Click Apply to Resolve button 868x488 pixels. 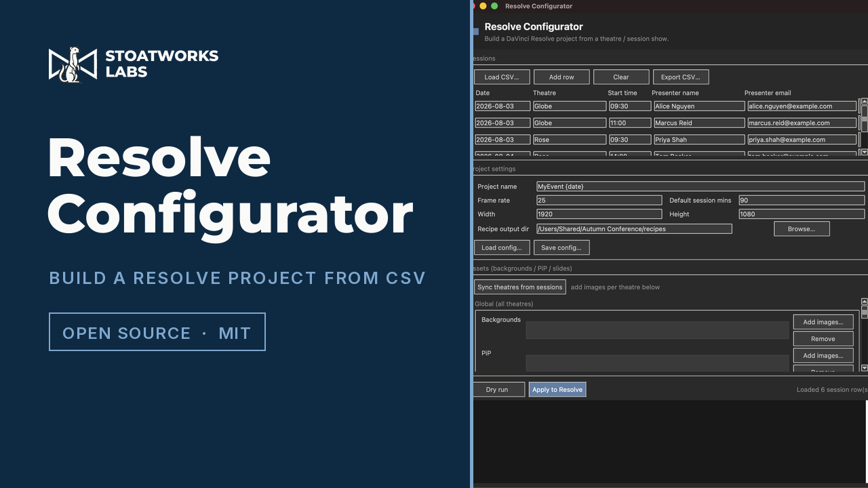pos(557,390)
